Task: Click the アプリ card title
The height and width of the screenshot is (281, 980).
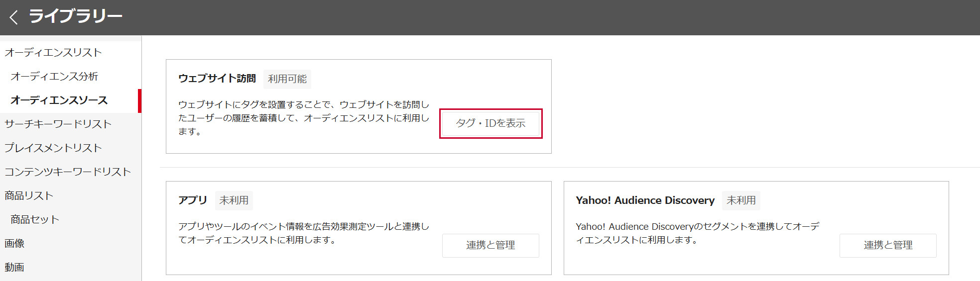Action: click(193, 200)
